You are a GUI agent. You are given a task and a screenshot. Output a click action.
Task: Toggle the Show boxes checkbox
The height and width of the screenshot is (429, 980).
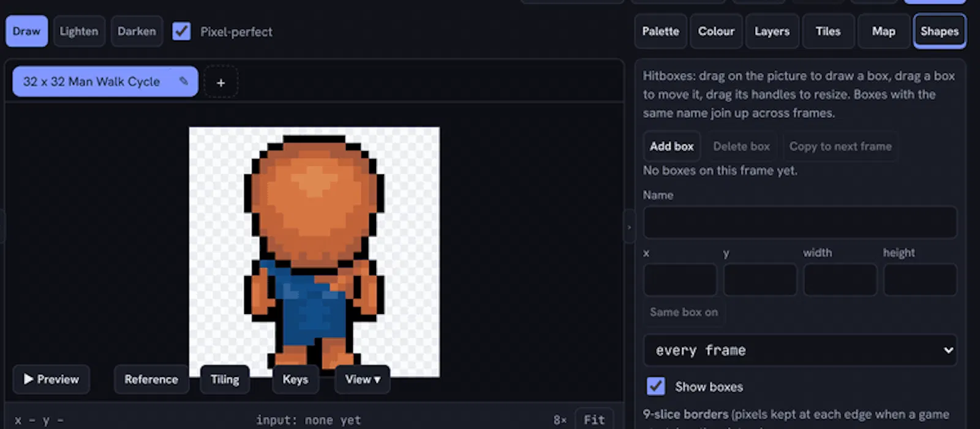(656, 386)
